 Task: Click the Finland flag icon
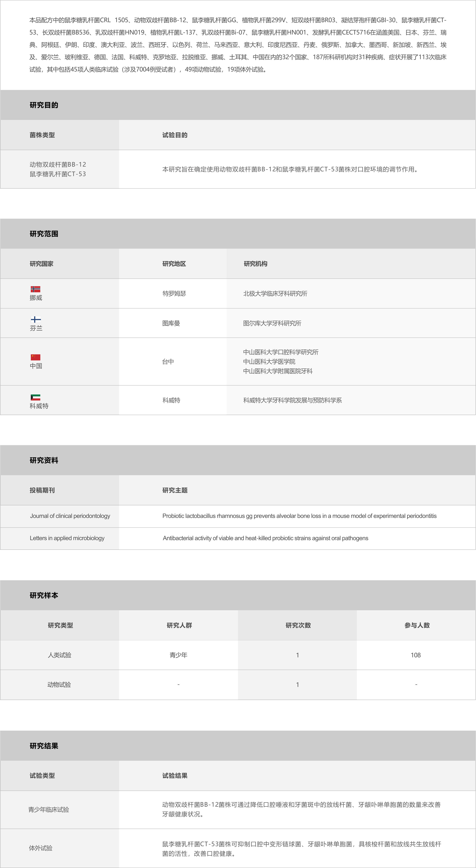click(x=36, y=319)
